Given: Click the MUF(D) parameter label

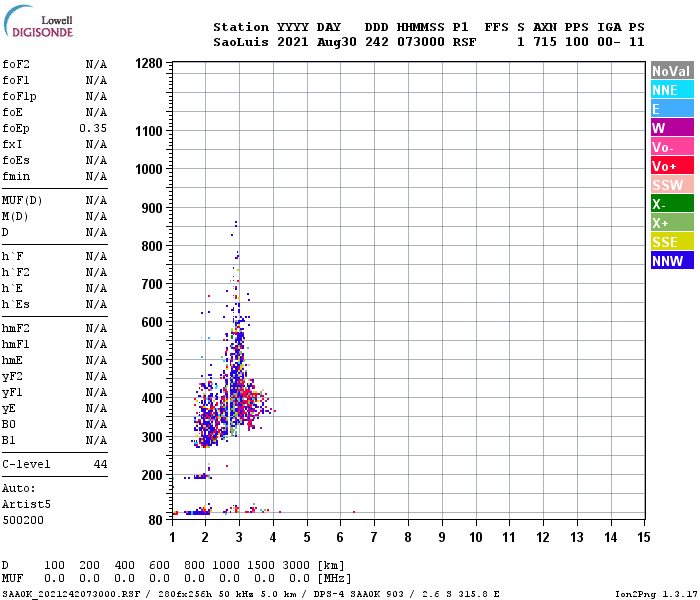Looking at the screenshot, I should click(22, 200).
